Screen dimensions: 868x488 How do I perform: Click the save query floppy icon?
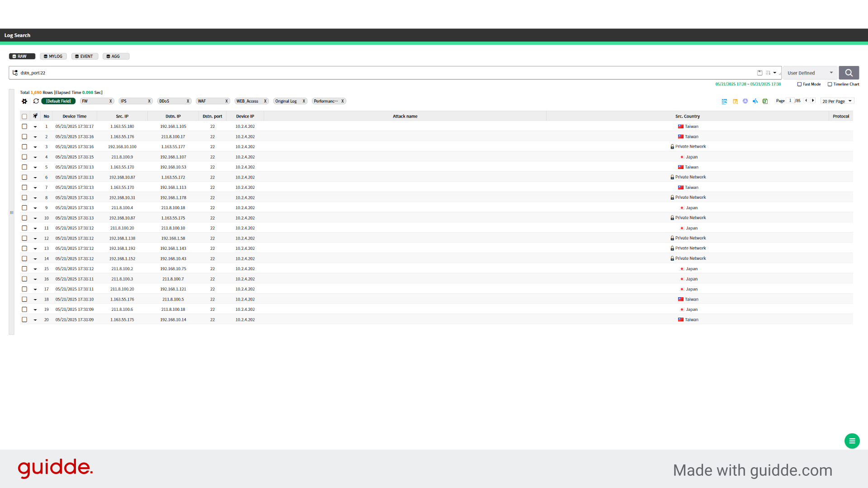pyautogui.click(x=759, y=73)
